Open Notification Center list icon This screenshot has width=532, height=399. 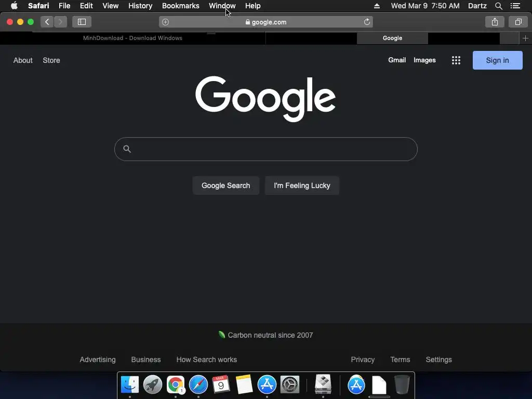pos(515,6)
